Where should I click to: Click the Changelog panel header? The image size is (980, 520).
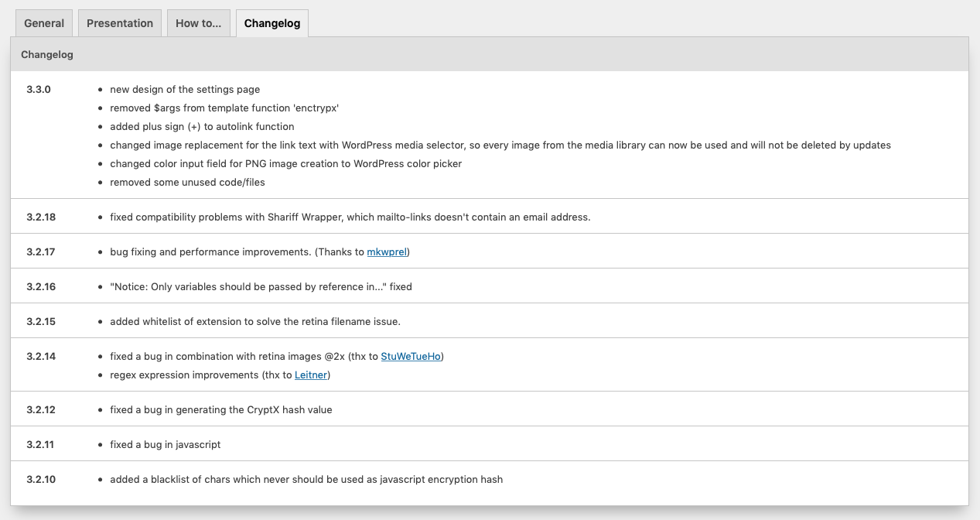(x=490, y=55)
